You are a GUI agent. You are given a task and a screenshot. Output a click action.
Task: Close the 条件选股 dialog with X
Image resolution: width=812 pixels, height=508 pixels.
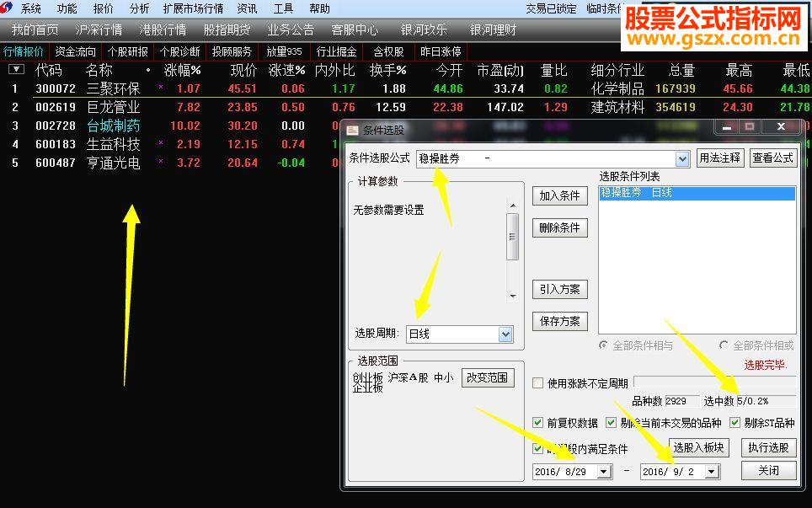point(781,127)
